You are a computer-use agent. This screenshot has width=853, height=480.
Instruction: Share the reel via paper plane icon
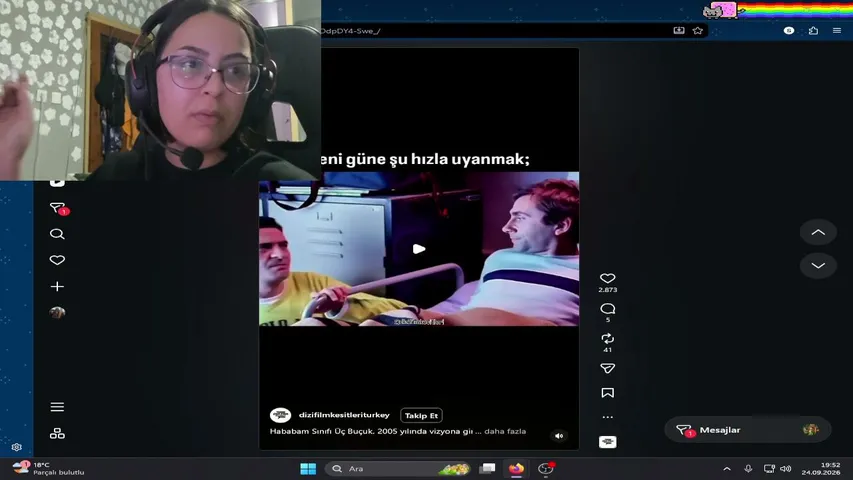coord(608,368)
